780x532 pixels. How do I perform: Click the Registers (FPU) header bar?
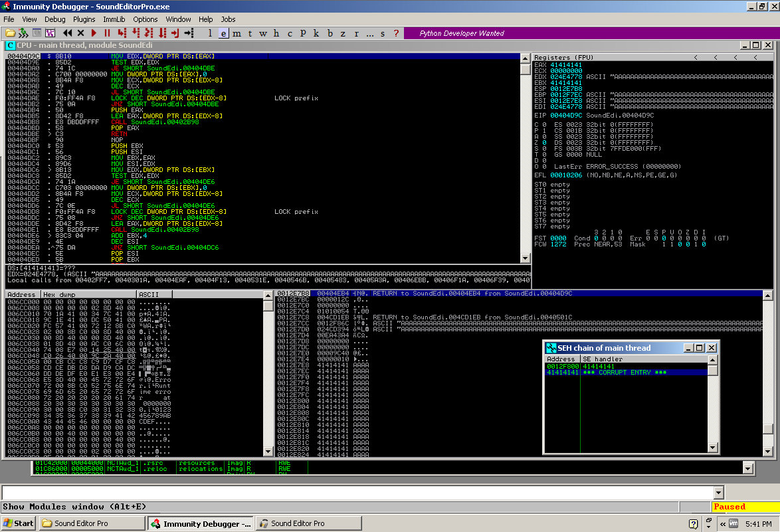653,57
